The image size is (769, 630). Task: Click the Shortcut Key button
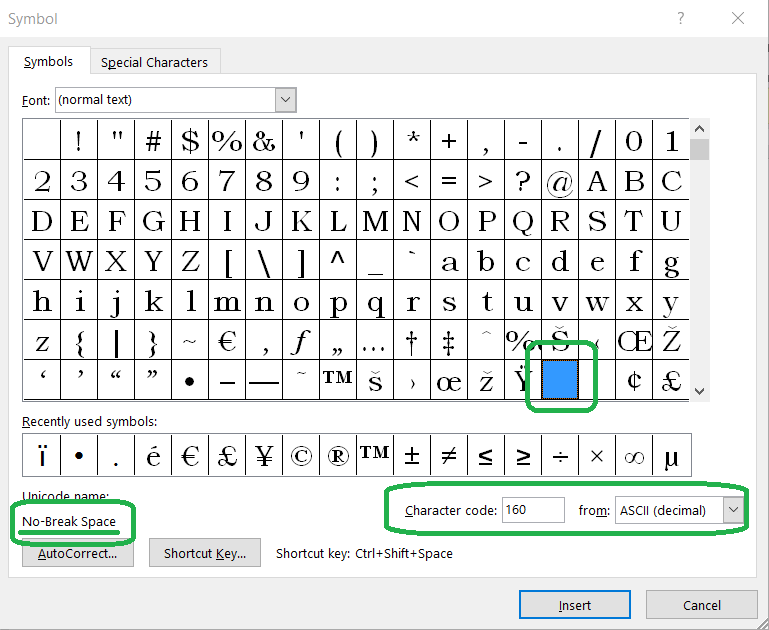205,553
